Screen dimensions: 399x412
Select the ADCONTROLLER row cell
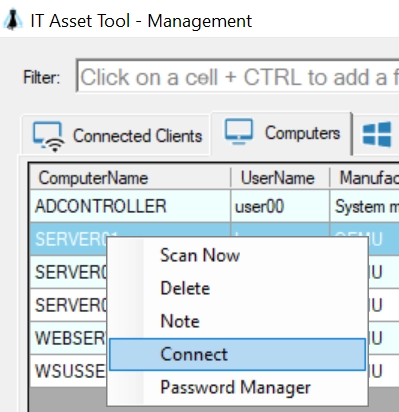tap(130, 206)
